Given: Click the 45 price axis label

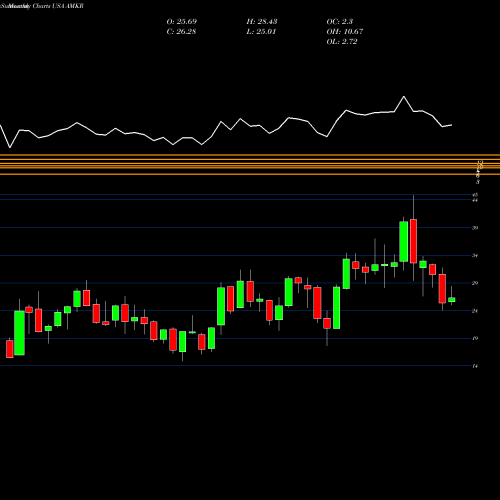Looking at the screenshot, I should coord(475,195).
